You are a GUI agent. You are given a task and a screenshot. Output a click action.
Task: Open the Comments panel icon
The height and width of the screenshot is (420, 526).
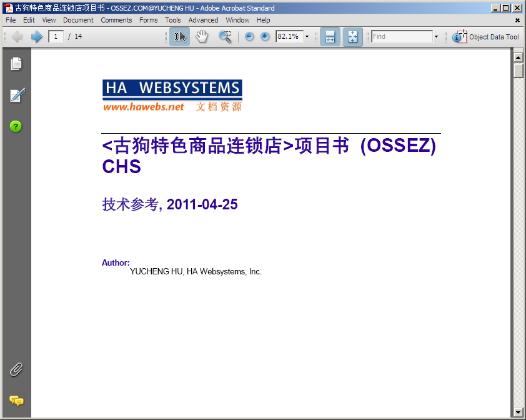[16, 401]
